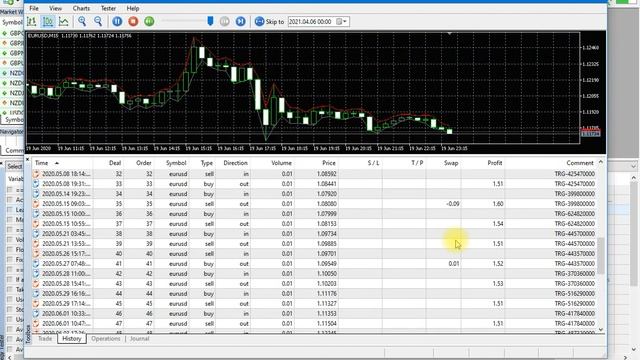Click the blue skip-forward step icon
The width and height of the screenshot is (640, 360).
tap(240, 21)
